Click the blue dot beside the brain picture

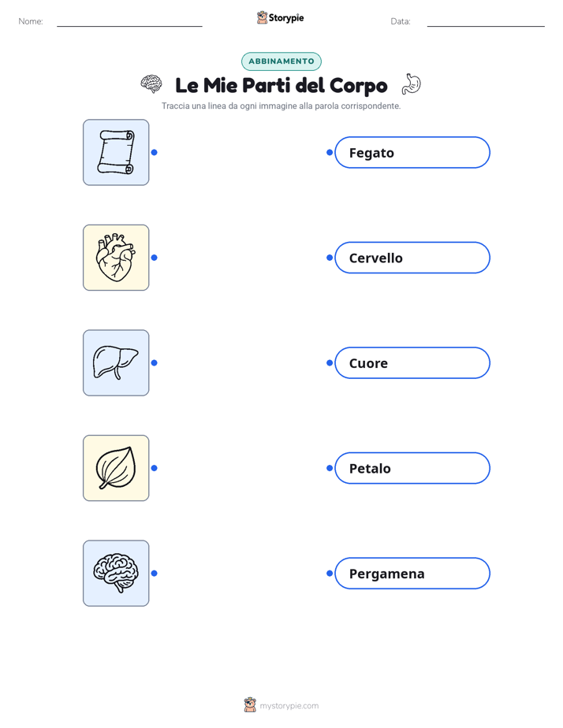155,574
